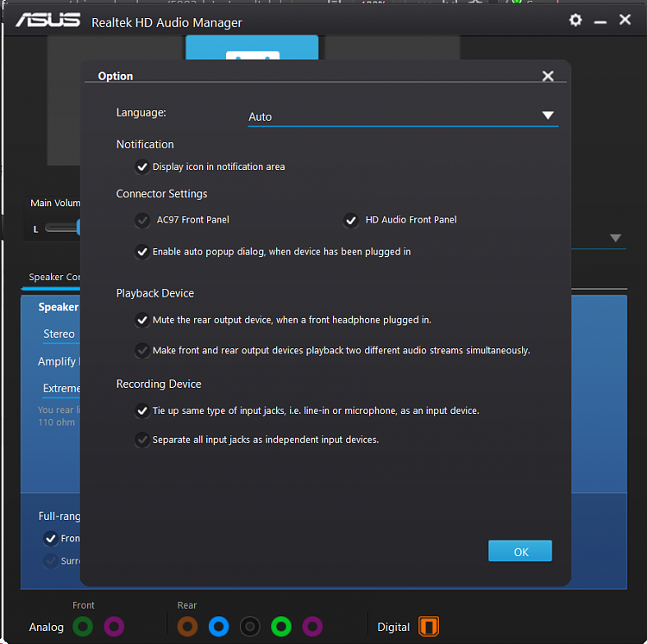This screenshot has height=644, width=647.
Task: Select the blue highlighted device tab
Action: [252, 47]
